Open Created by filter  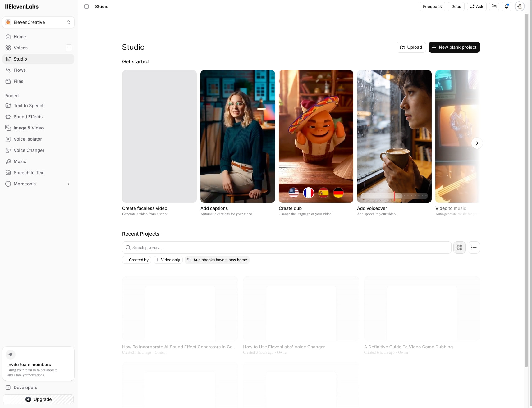(136, 260)
